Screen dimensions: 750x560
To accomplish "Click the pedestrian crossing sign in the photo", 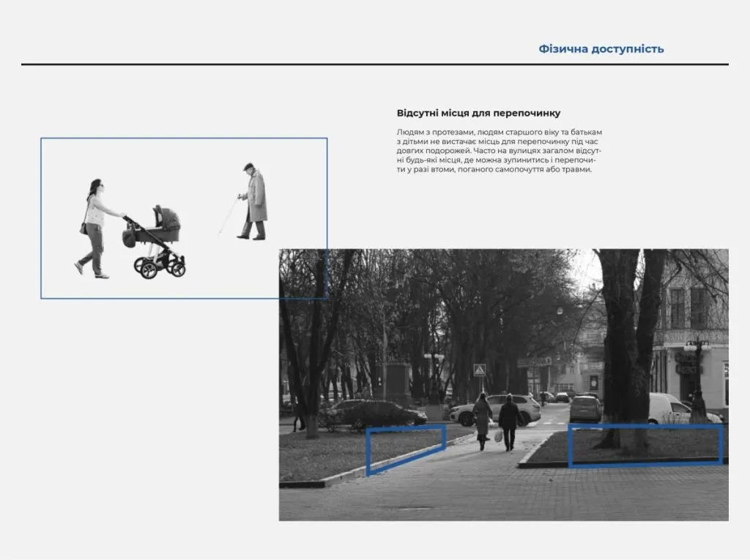I will (480, 370).
